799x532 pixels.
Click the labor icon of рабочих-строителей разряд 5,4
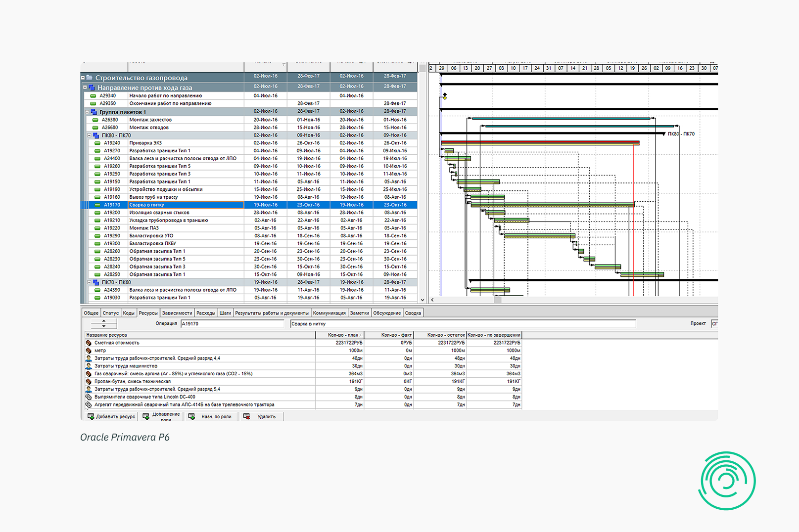coord(89,389)
